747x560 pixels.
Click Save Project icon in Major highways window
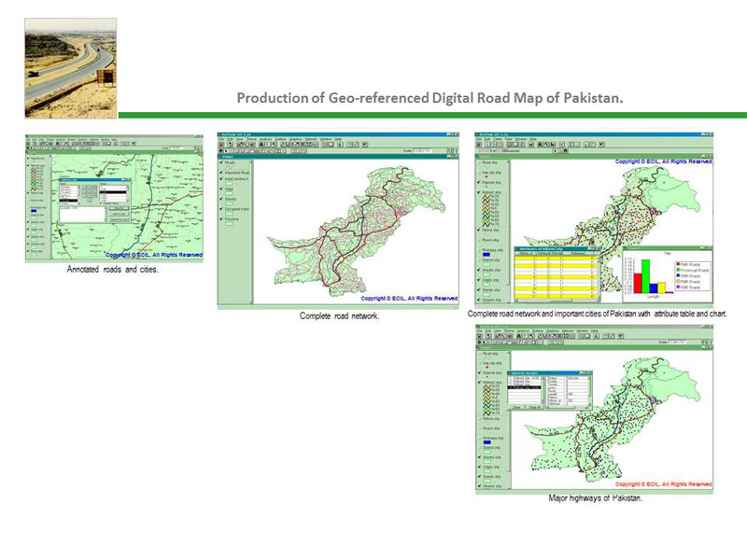479,336
